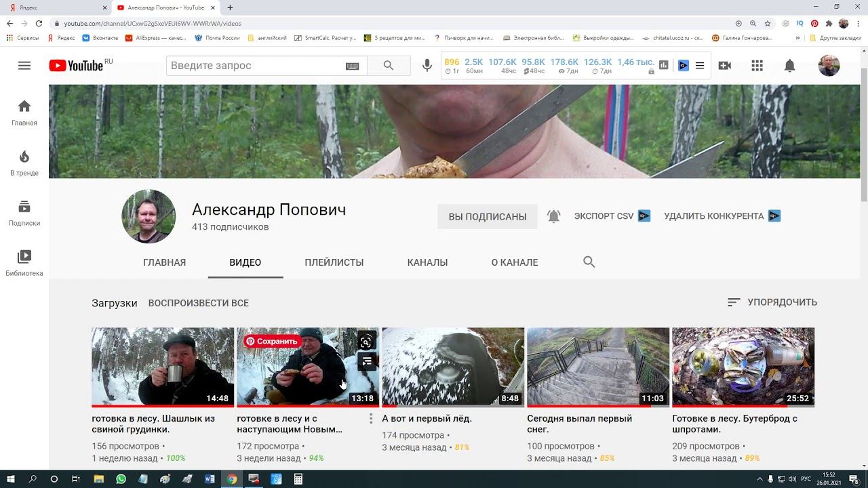Click ЭКСПОРТ CSV button
This screenshot has width=868, height=488.
coord(612,216)
